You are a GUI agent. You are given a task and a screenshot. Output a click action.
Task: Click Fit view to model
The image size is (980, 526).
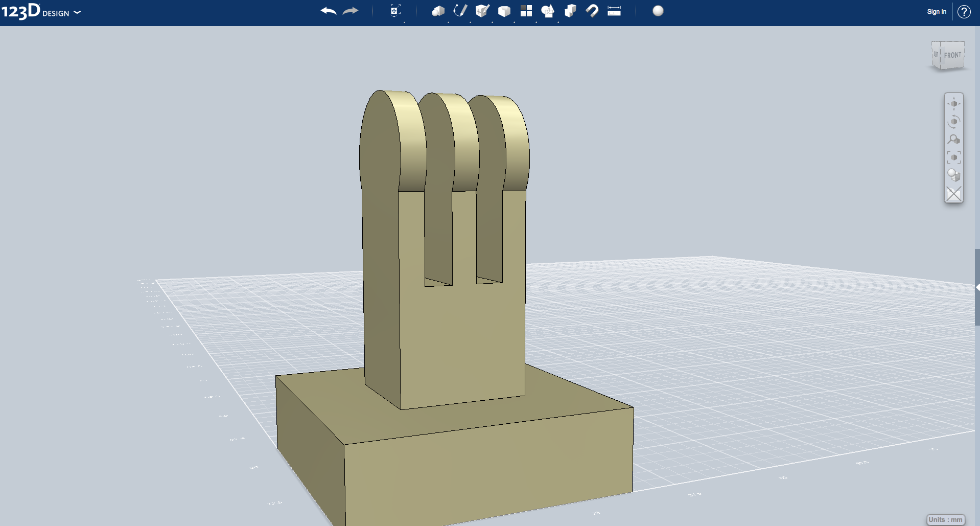(954, 157)
